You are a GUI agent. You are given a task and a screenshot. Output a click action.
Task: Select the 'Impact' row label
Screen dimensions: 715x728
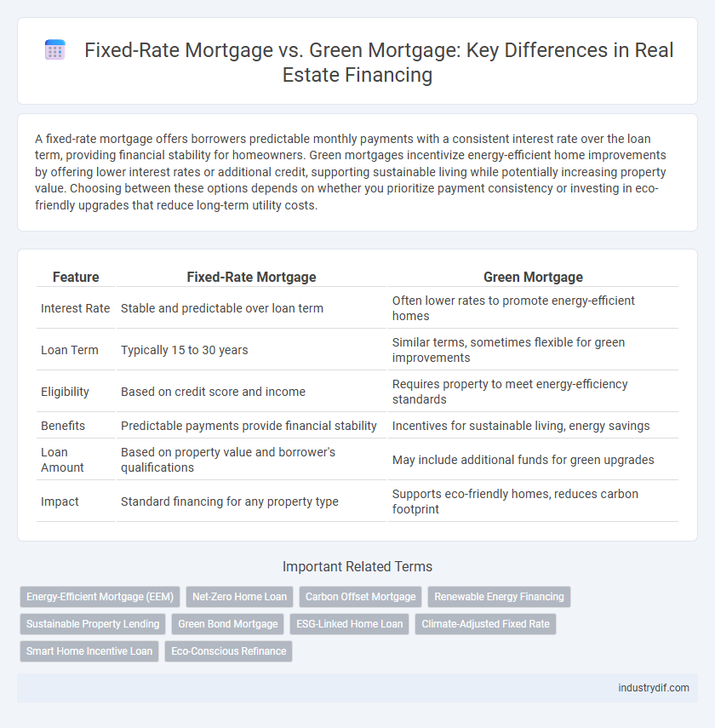(x=60, y=502)
